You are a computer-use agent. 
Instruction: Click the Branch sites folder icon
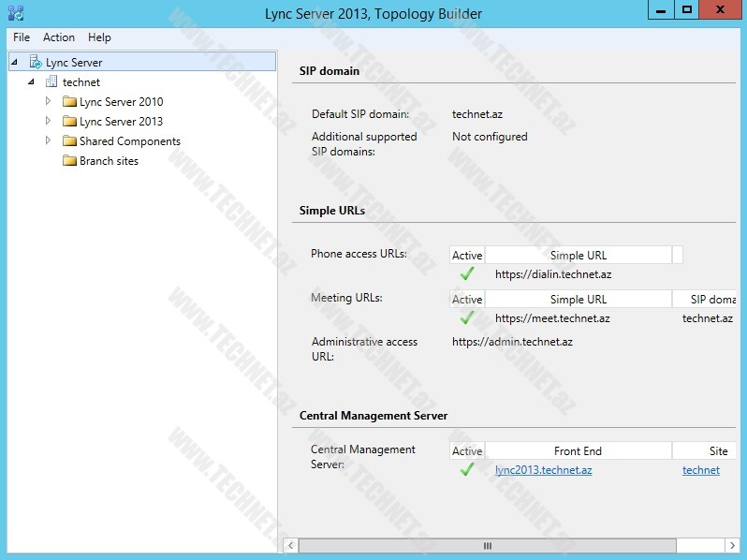tap(69, 161)
